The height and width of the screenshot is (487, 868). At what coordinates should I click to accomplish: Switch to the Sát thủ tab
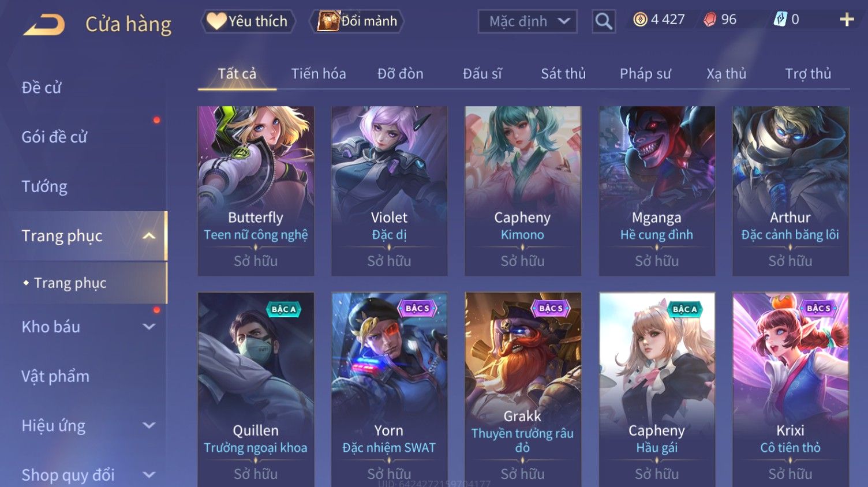[563, 74]
